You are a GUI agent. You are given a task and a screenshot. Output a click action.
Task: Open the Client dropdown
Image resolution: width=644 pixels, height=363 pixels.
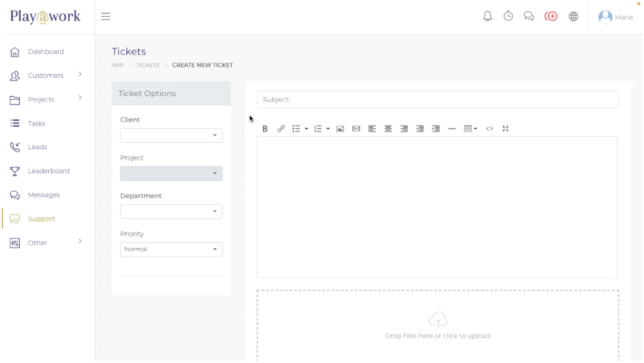coord(171,136)
